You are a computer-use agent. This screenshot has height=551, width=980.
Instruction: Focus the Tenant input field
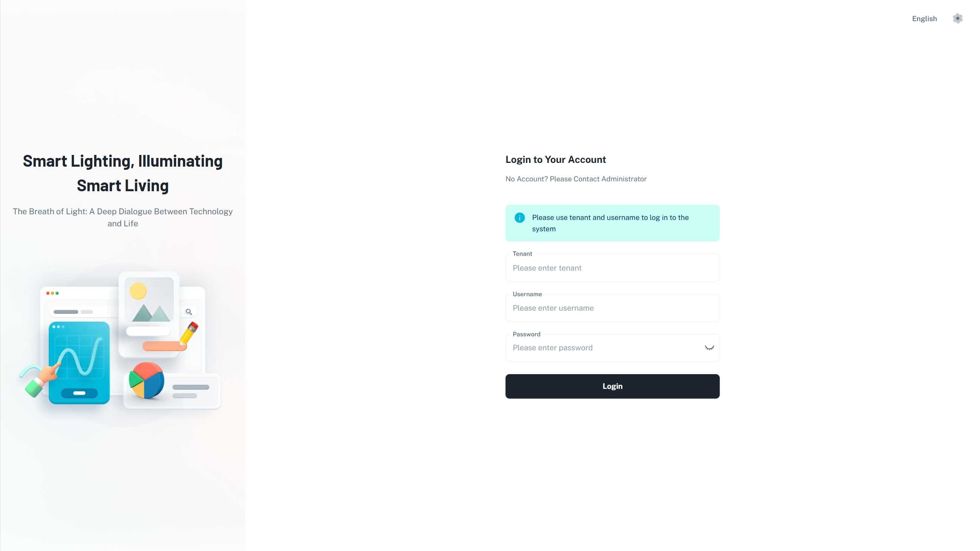pos(612,268)
